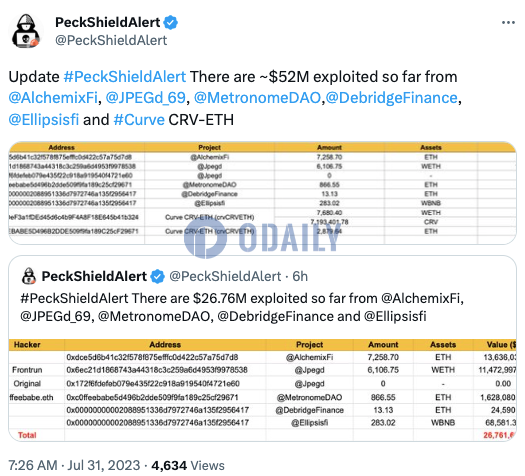Open the @AlchemixFi mention link
The image size is (525, 476).
point(53,98)
